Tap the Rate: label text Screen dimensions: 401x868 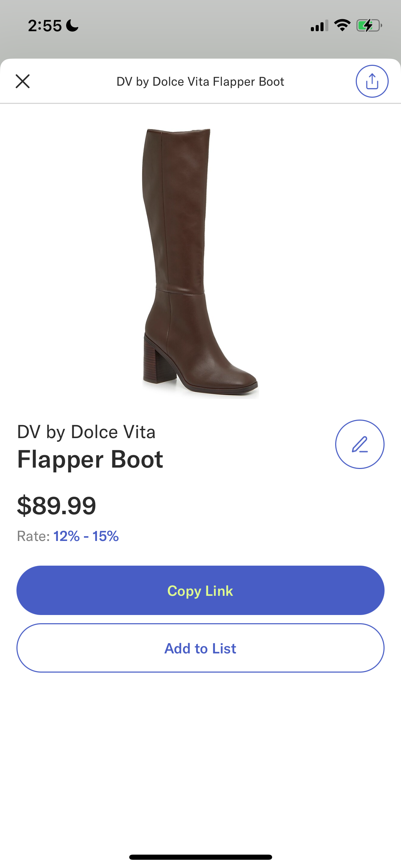pyautogui.click(x=34, y=536)
